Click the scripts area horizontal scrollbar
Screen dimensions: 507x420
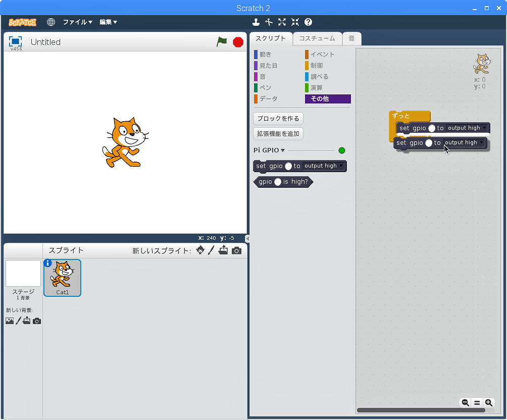tap(421, 410)
